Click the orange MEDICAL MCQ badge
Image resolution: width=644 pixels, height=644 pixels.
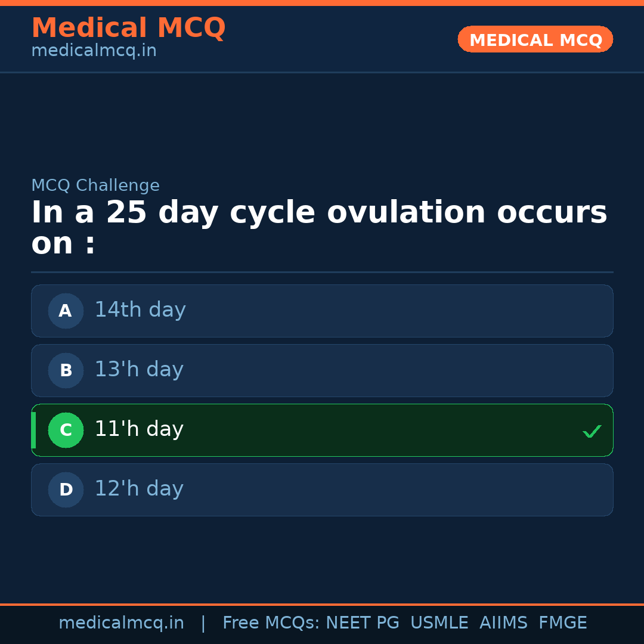pyautogui.click(x=535, y=39)
